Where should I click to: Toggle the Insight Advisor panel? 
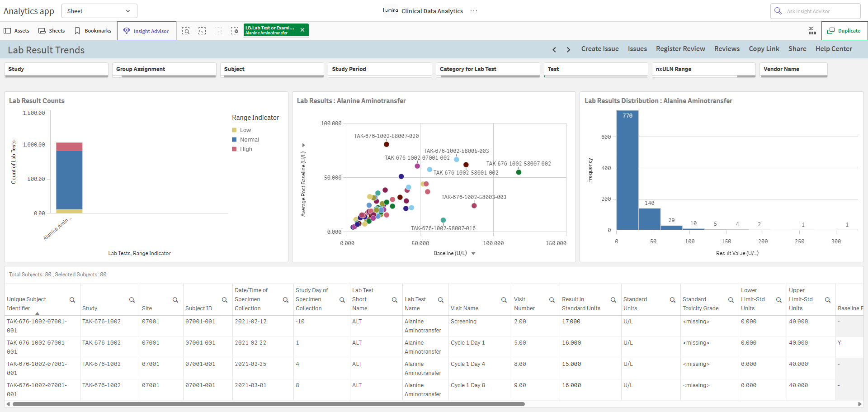(146, 31)
